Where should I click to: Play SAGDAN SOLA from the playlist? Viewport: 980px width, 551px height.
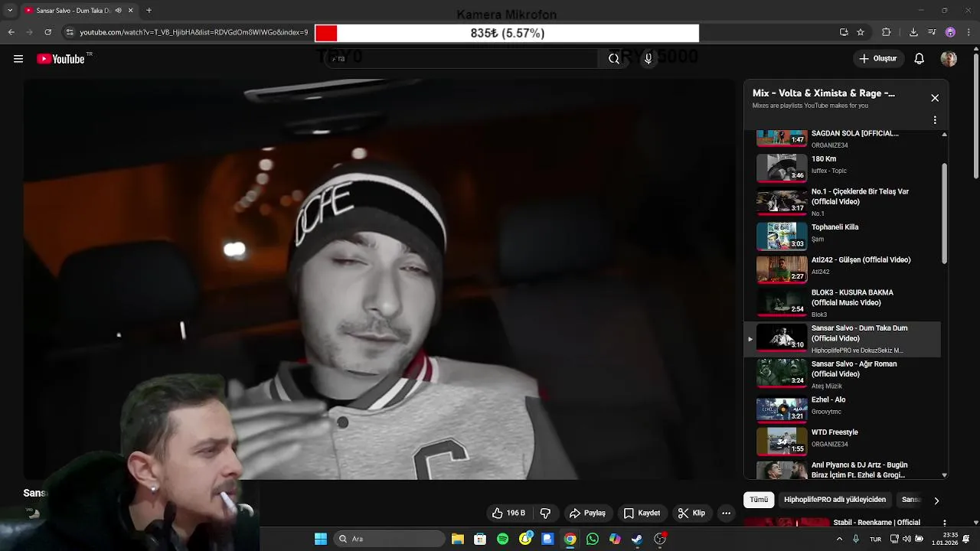(842, 139)
